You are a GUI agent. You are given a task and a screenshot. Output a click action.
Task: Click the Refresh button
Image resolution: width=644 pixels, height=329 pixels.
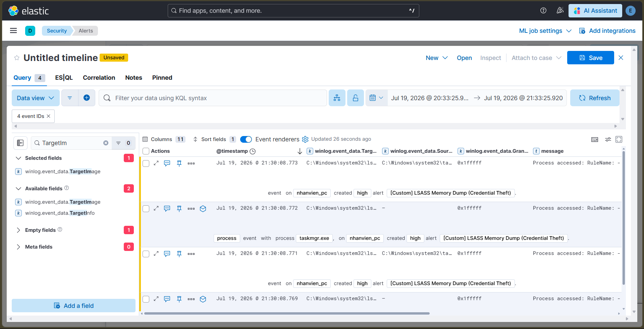[595, 98]
